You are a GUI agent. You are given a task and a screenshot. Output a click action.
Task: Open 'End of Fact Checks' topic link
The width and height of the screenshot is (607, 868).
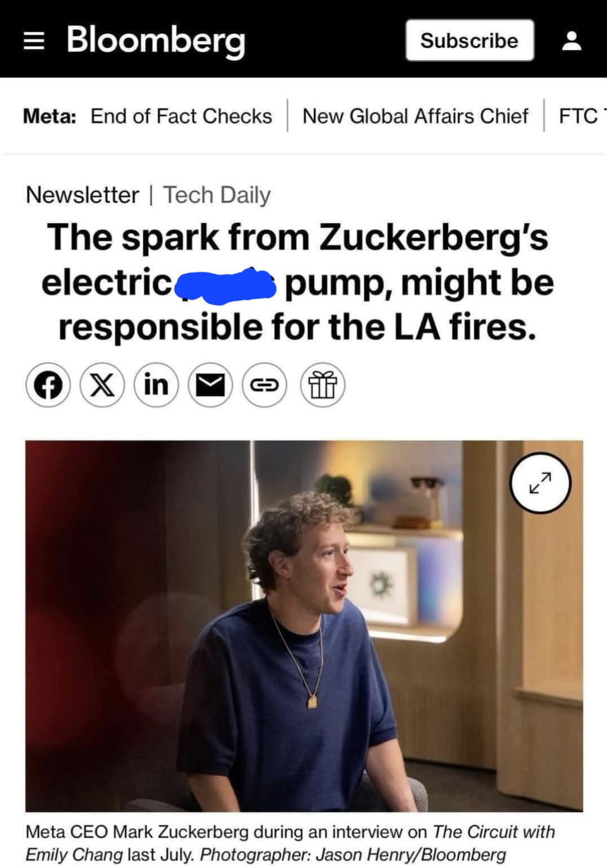181,116
